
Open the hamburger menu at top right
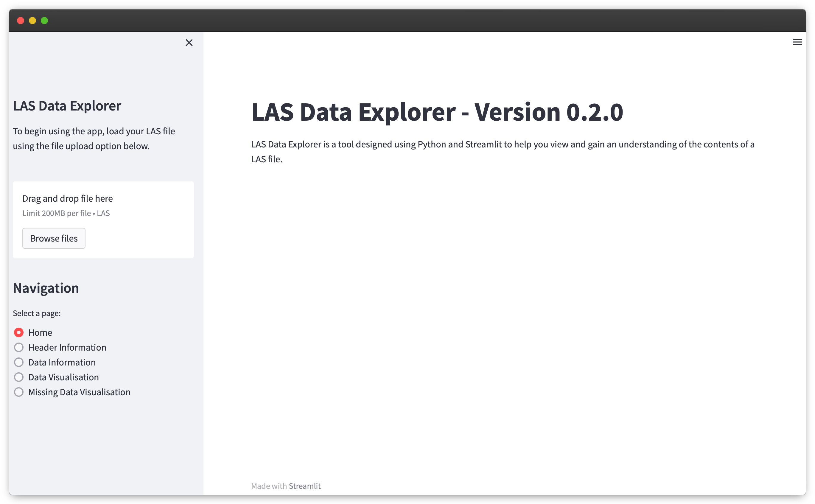pyautogui.click(x=797, y=42)
